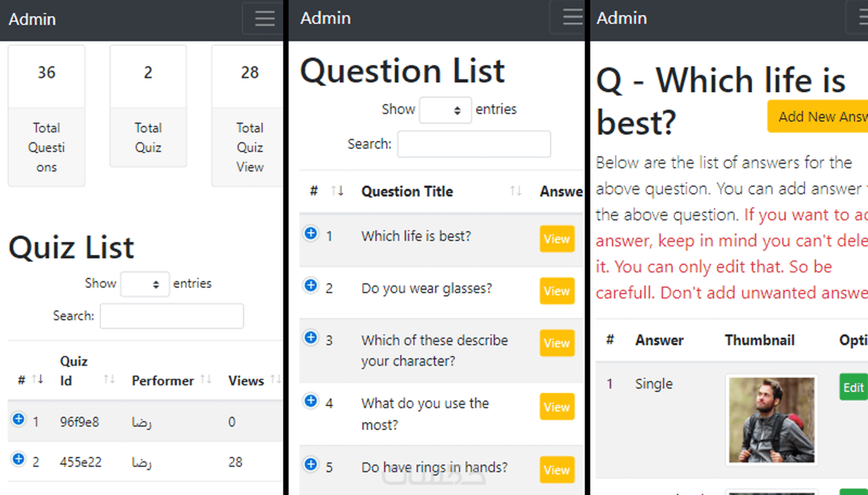Expand row details for quiz 455e22

point(19,459)
